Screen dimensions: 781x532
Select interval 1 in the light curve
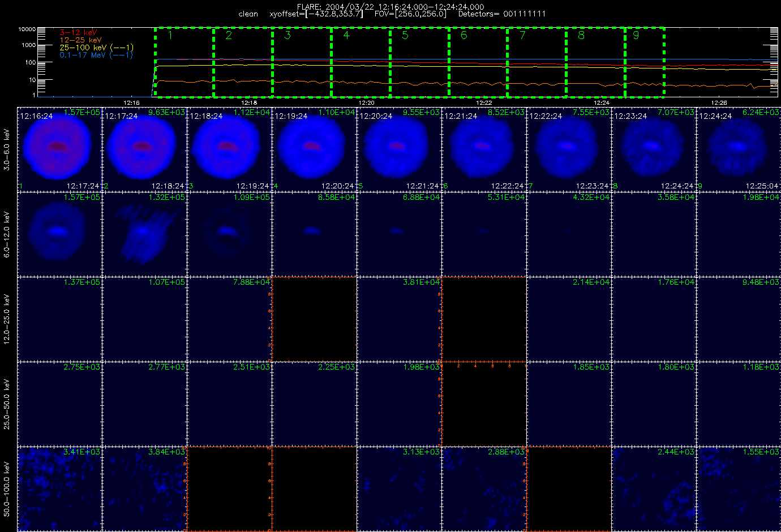(x=184, y=62)
